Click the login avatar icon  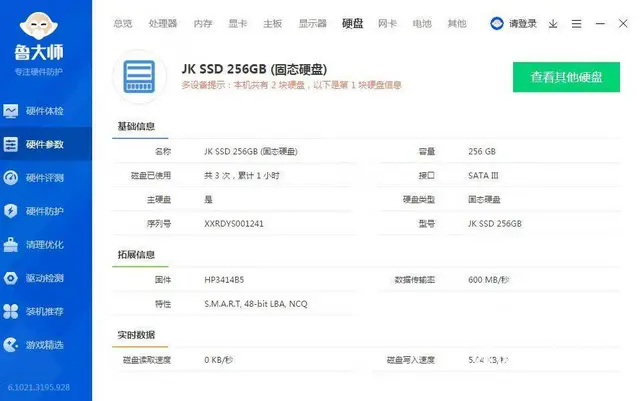point(497,24)
